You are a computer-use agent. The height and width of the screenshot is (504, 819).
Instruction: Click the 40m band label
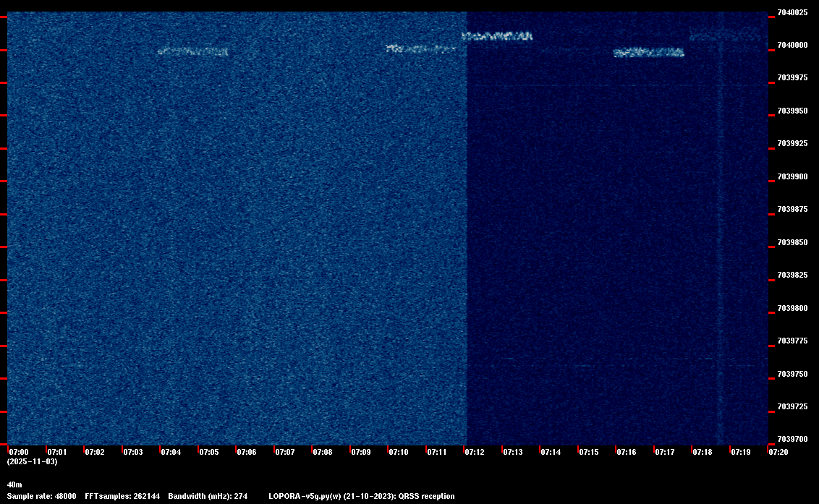[14, 484]
